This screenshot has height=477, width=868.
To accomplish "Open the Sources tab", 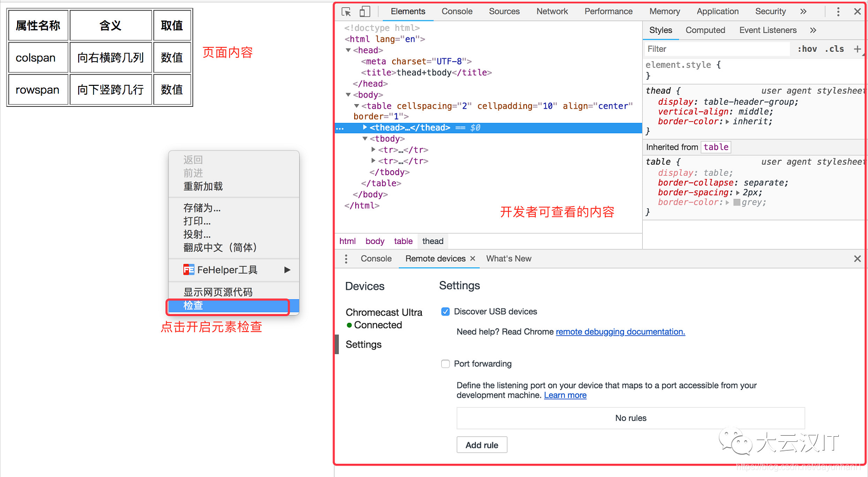I will (x=504, y=12).
